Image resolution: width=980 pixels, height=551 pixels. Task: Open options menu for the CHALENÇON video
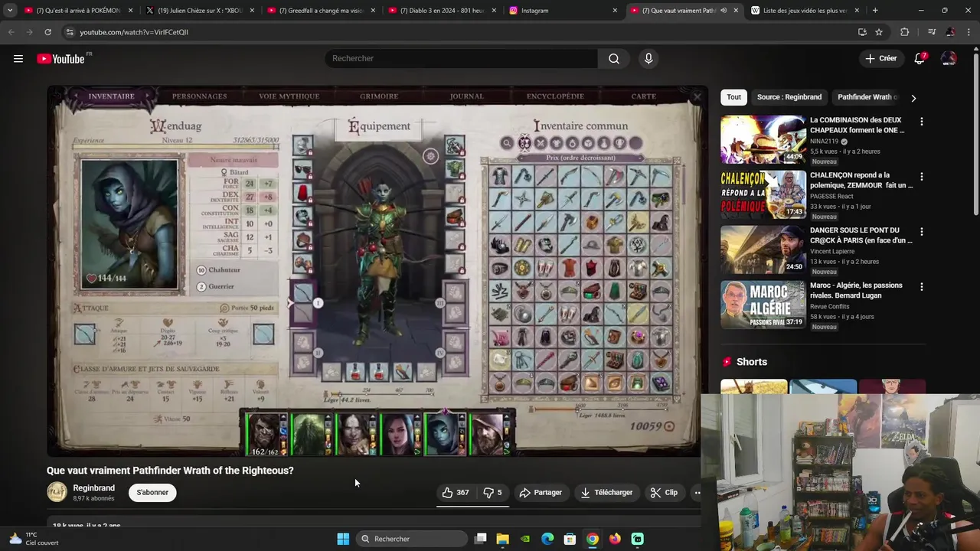[921, 177]
